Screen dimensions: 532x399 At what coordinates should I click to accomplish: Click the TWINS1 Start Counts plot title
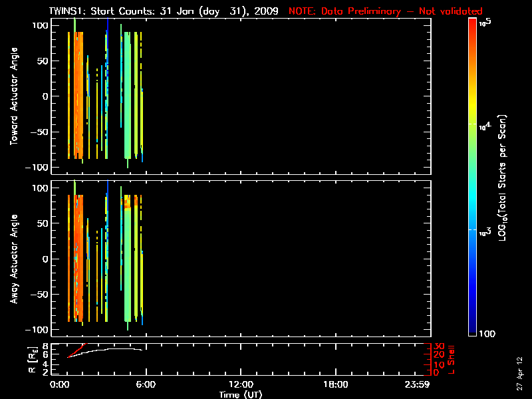click(165, 11)
